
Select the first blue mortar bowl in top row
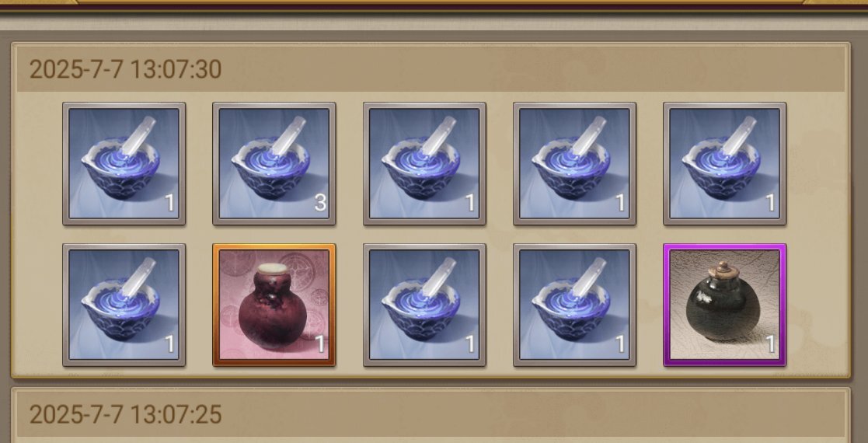point(124,164)
